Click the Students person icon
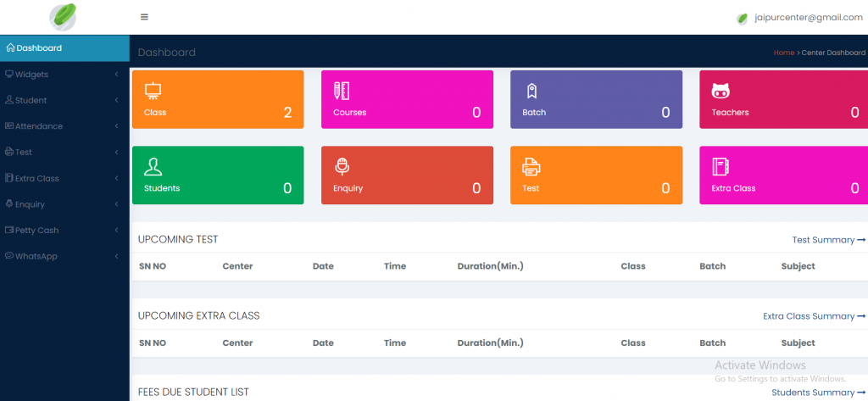 (153, 166)
